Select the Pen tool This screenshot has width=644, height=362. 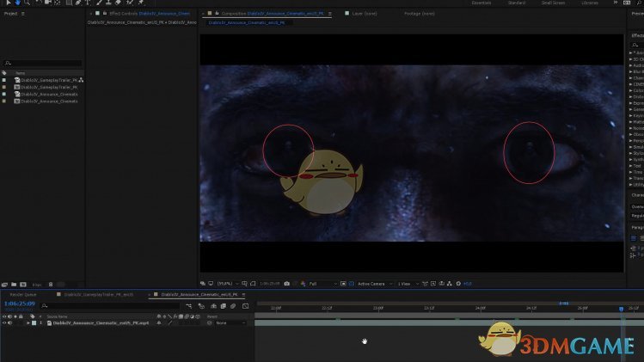[78, 3]
